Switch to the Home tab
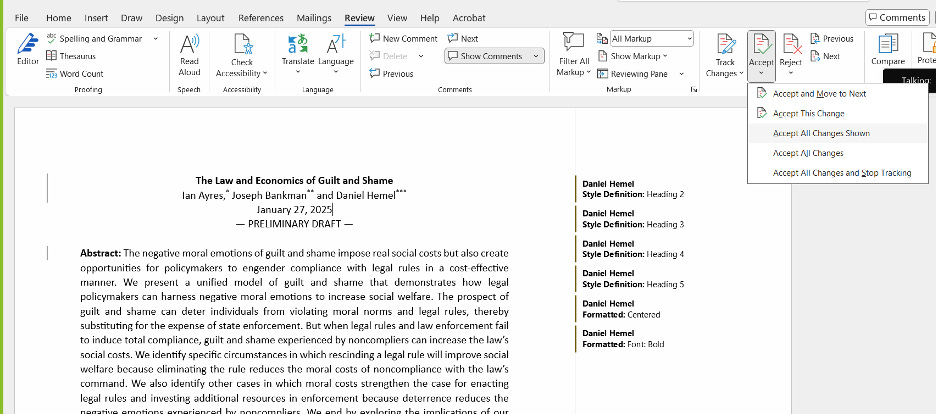This screenshot has width=936, height=414. [x=58, y=18]
